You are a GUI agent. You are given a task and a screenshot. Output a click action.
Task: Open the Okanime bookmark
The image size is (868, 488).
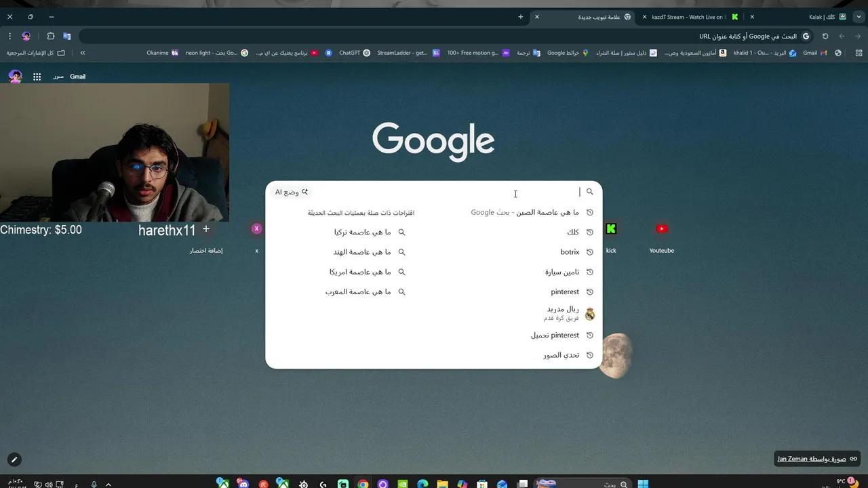click(x=163, y=53)
